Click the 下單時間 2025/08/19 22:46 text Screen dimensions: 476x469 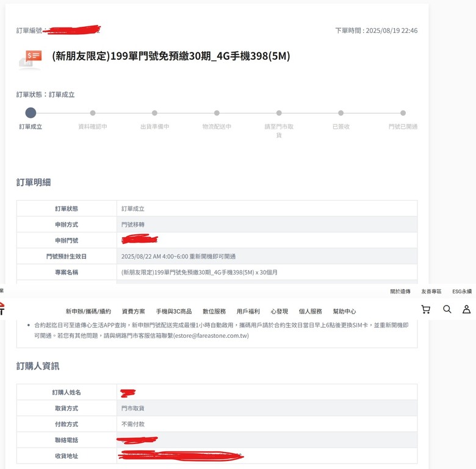pyautogui.click(x=377, y=30)
